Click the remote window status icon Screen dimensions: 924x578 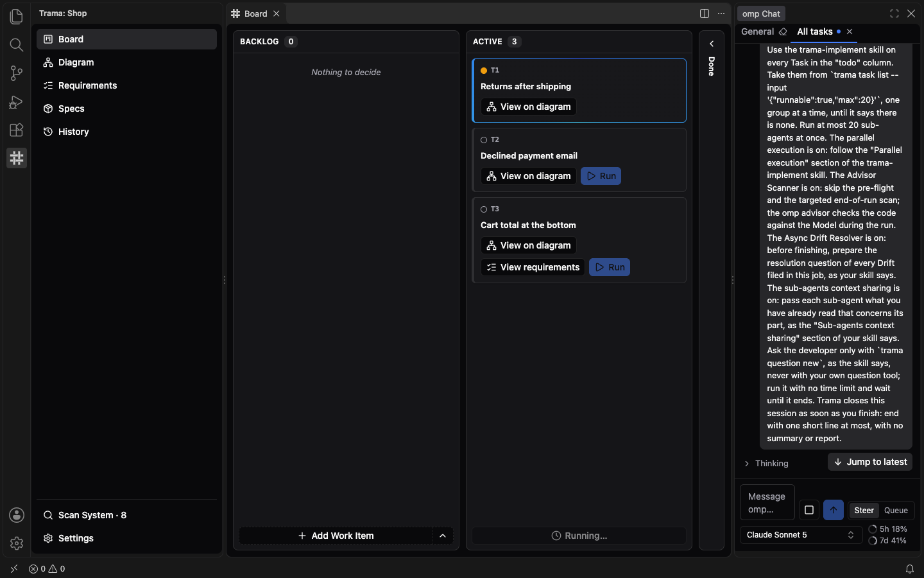click(x=14, y=569)
